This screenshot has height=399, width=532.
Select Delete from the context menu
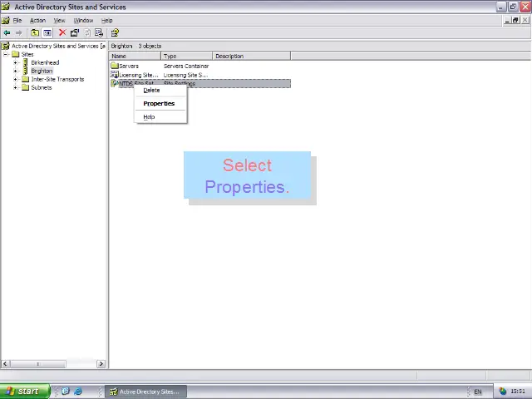point(160,91)
